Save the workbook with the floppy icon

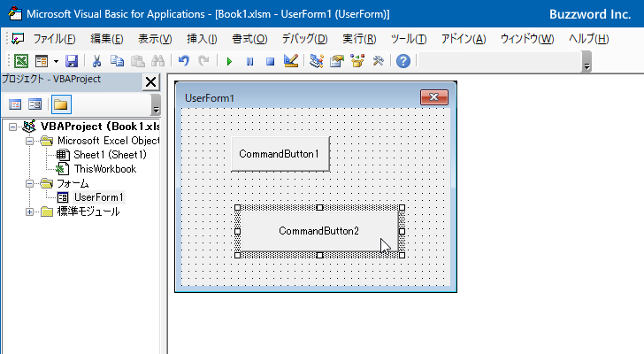coord(72,61)
